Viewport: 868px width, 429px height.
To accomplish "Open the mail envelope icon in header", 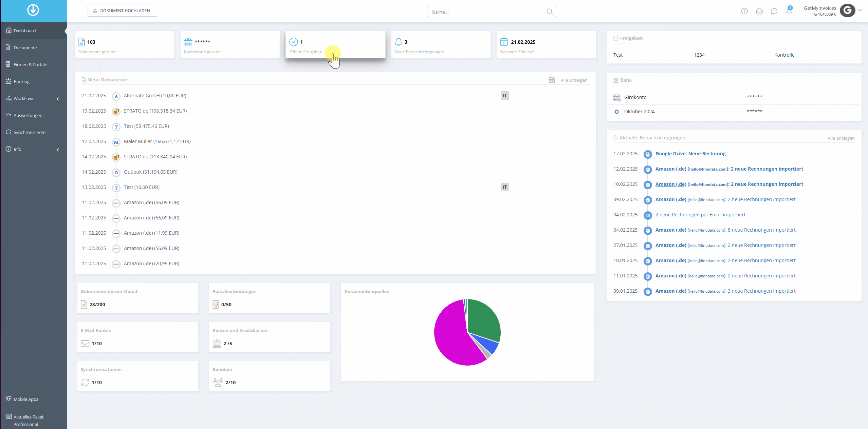I will coord(759,11).
